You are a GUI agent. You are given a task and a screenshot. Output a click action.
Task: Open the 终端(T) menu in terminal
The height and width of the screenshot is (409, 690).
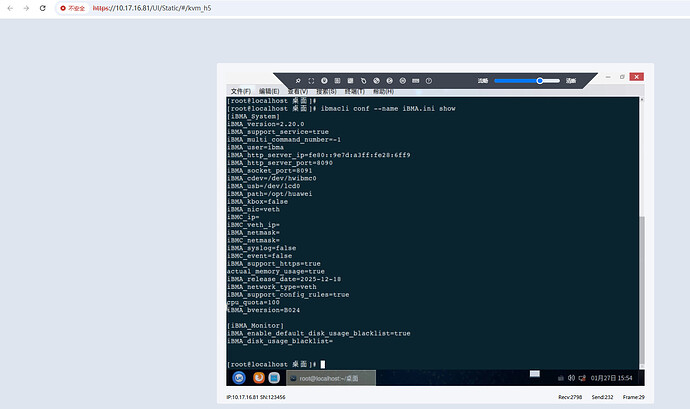354,91
